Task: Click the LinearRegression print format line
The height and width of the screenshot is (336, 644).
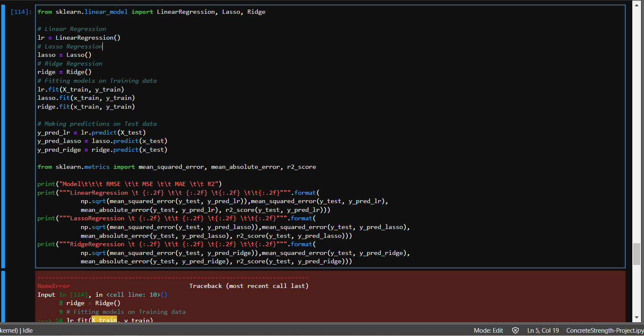Action: pyautogui.click(x=178, y=193)
